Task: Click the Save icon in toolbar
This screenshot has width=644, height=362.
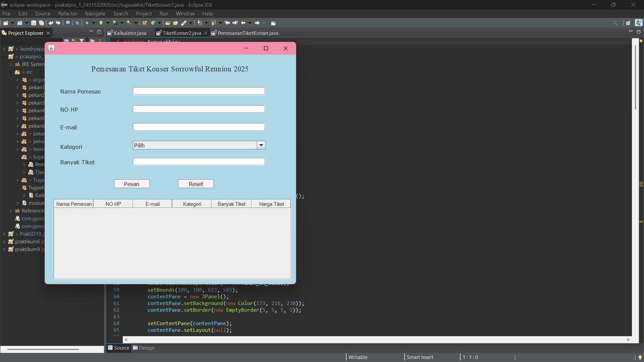Action: pyautogui.click(x=34, y=23)
